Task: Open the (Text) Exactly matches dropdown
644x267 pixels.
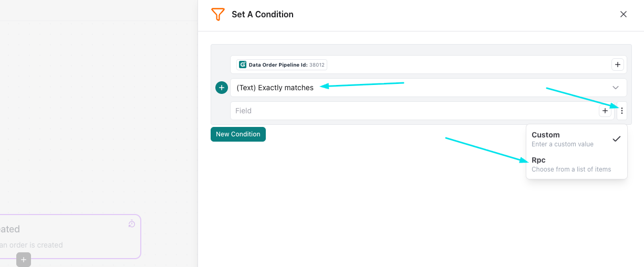Action: pyautogui.click(x=420, y=88)
